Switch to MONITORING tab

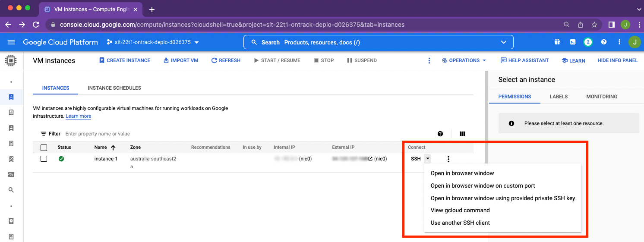[x=602, y=97]
